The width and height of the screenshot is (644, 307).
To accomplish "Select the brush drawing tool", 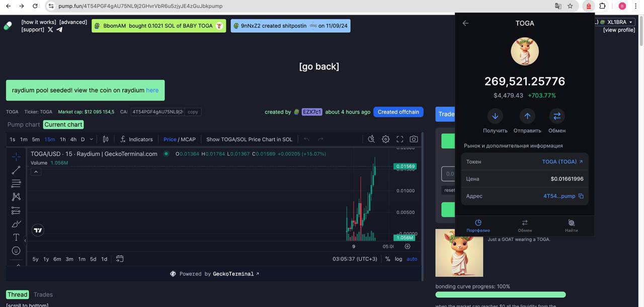I will [16, 223].
